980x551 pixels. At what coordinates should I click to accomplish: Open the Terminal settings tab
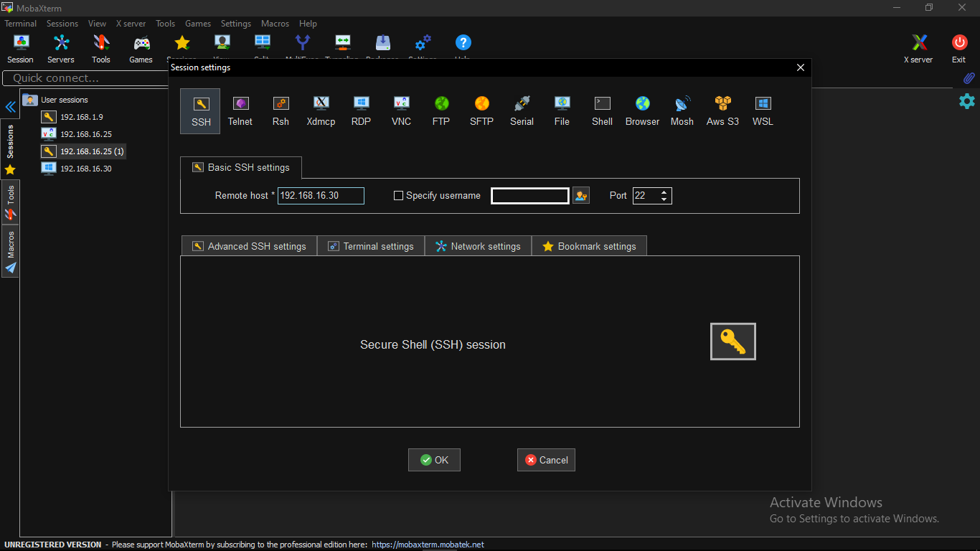pos(371,246)
